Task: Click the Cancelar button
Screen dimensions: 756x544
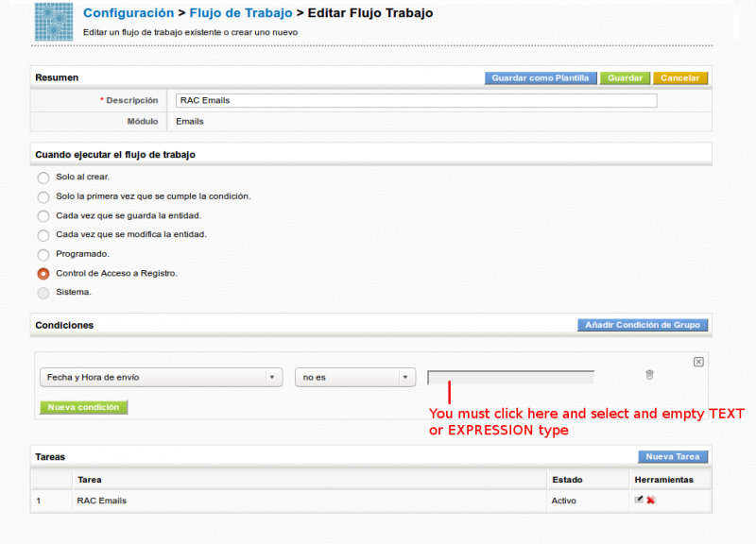Action: (x=679, y=78)
